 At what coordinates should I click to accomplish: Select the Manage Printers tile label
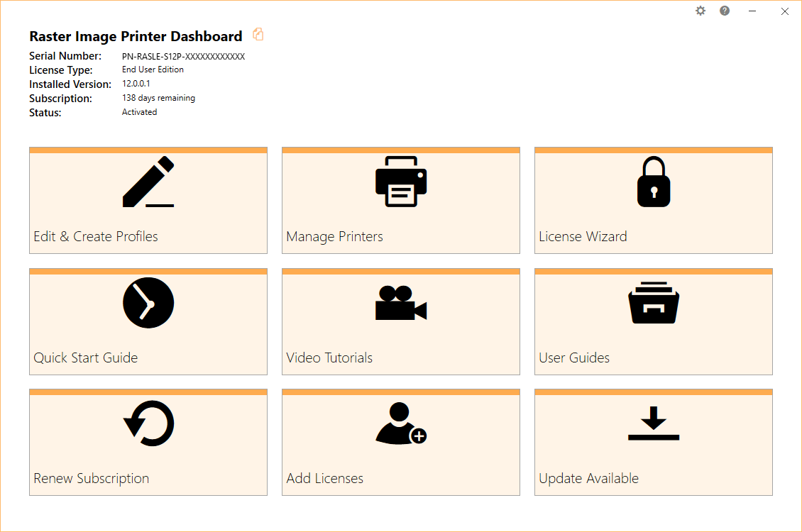(x=334, y=237)
